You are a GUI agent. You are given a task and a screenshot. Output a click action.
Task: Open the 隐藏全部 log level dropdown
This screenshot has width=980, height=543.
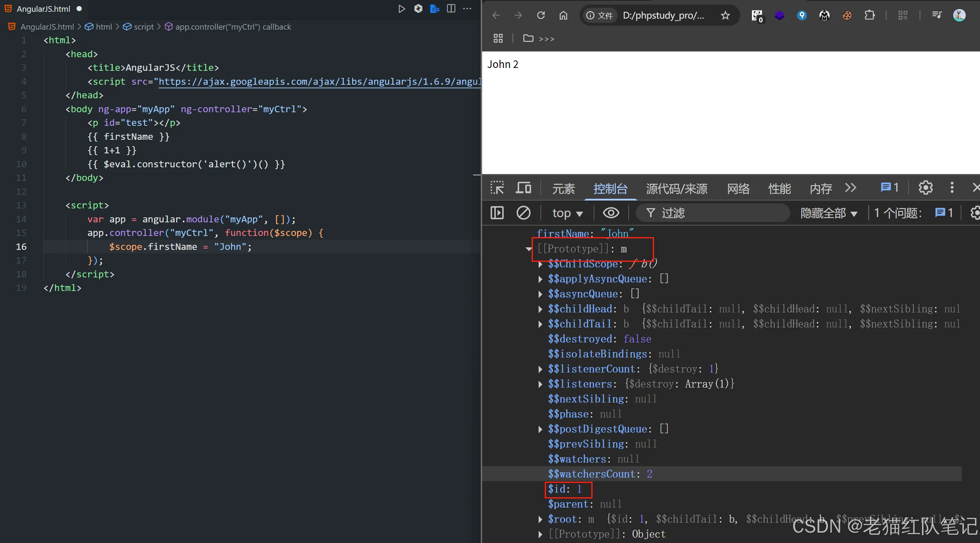point(828,213)
